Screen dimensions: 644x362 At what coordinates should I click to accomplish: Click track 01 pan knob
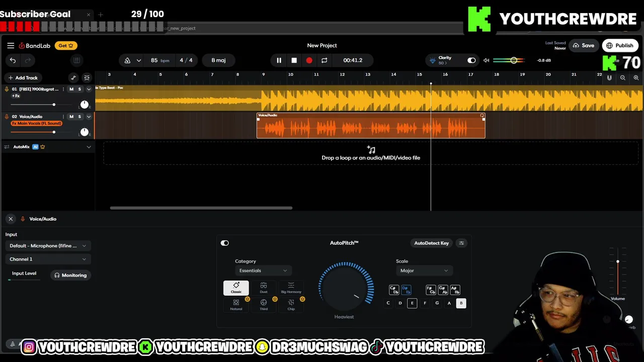point(85,105)
